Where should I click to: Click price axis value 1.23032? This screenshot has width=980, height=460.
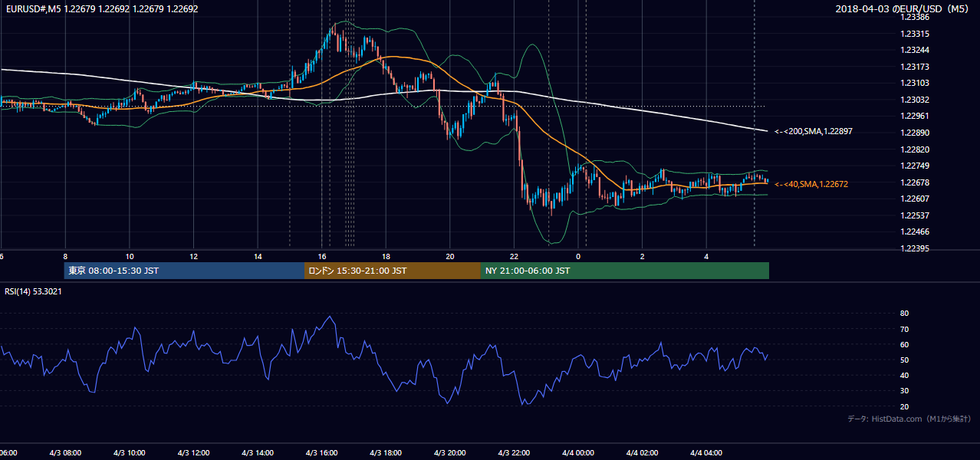[x=916, y=100]
